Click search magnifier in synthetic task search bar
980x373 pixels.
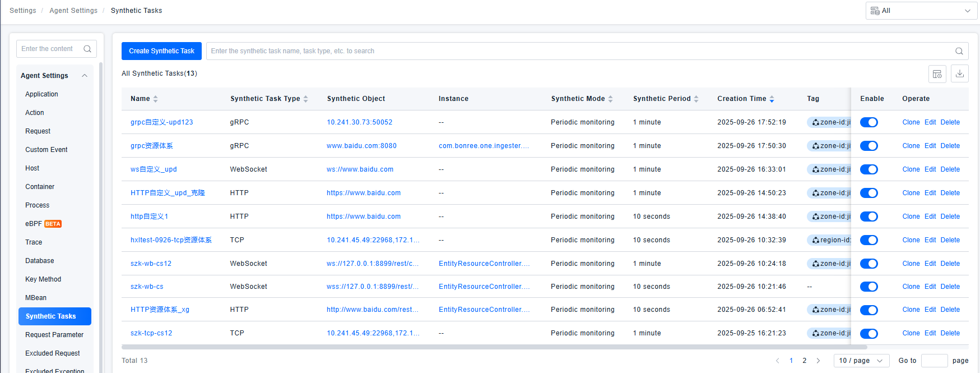point(959,51)
